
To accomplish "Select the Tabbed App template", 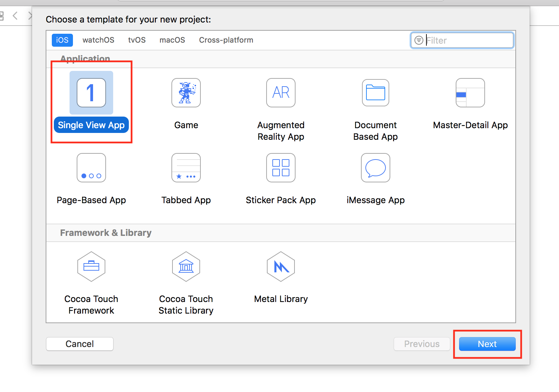I will 186,168.
